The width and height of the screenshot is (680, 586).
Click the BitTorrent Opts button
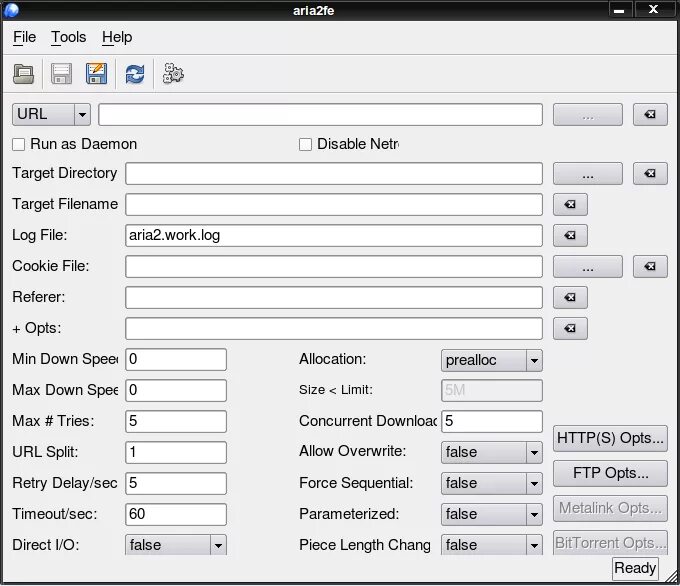point(610,543)
